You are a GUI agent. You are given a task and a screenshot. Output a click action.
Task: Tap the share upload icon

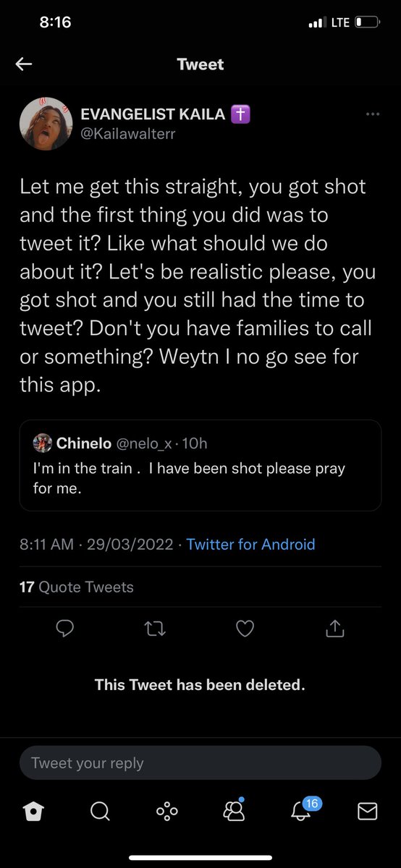coord(334,629)
